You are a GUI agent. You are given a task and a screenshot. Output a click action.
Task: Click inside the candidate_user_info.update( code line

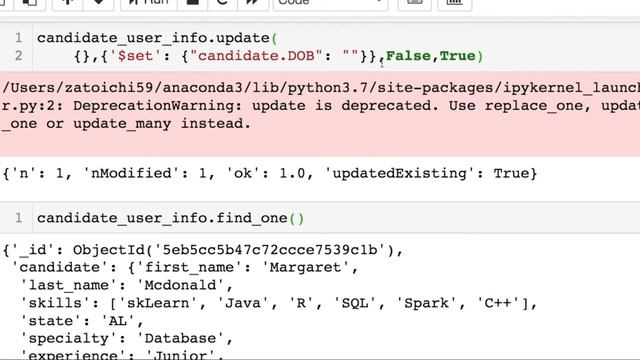(x=158, y=38)
